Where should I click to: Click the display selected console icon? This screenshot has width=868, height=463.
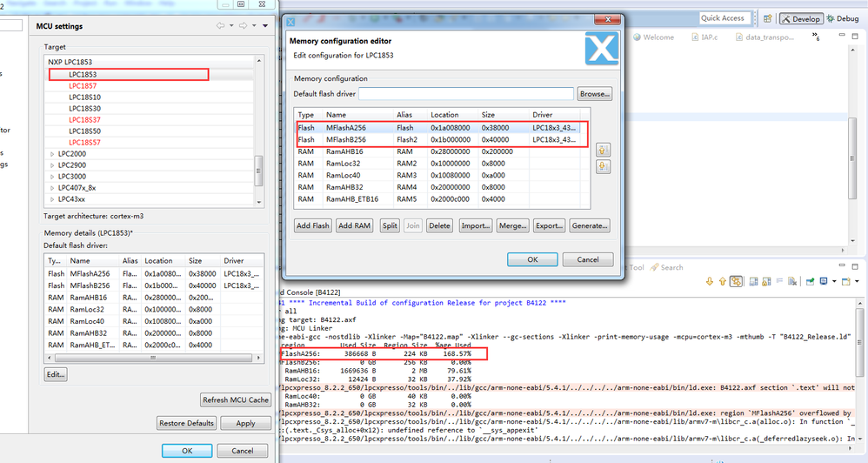coord(824,281)
